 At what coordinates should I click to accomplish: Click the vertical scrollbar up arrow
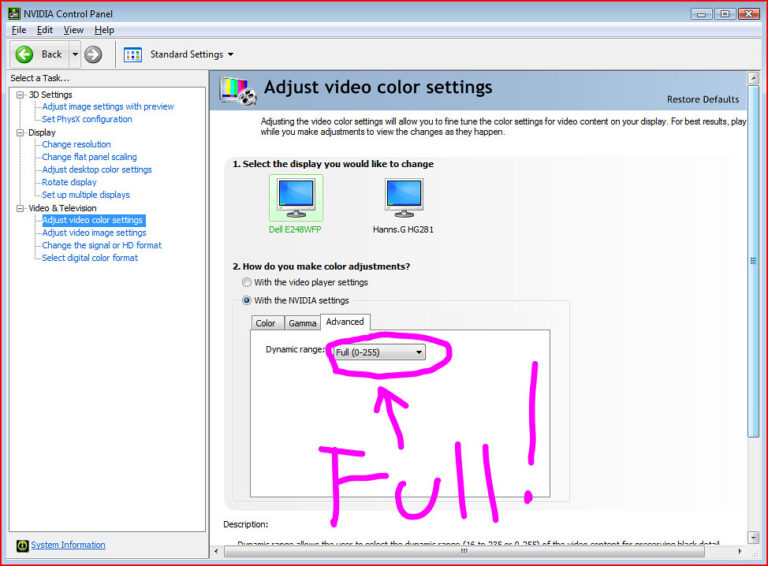754,78
